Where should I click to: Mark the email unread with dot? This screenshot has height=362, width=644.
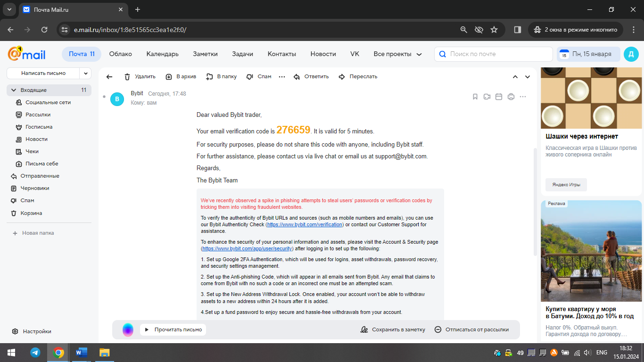click(104, 96)
